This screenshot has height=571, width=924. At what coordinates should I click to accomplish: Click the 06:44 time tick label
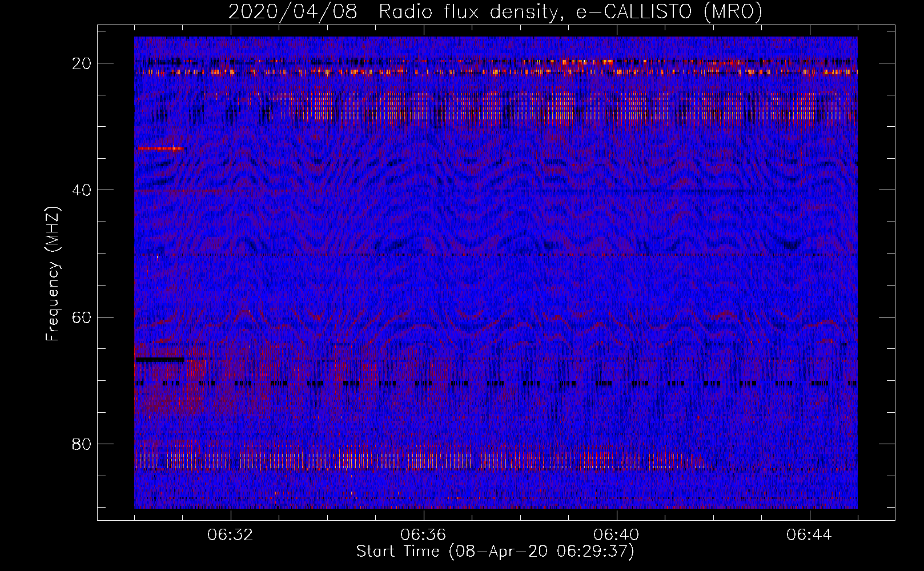coord(809,535)
